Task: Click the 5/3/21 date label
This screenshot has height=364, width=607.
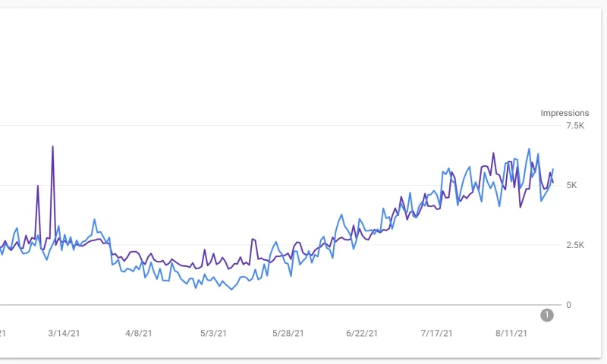Action: [213, 333]
